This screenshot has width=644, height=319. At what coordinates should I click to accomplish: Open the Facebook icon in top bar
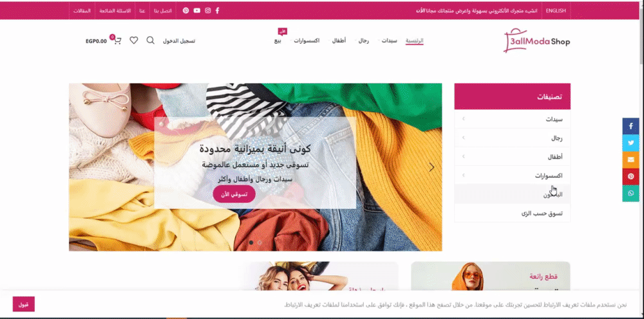(x=217, y=11)
